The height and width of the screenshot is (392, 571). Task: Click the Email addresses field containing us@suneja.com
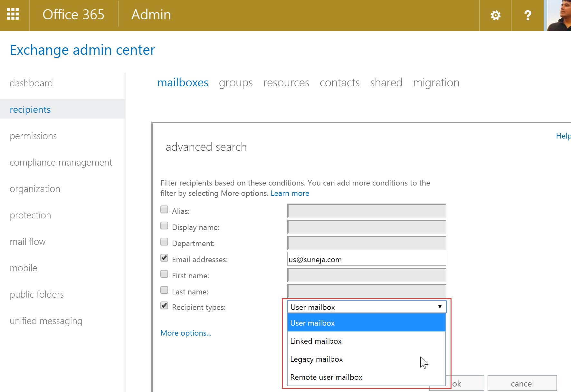(366, 259)
